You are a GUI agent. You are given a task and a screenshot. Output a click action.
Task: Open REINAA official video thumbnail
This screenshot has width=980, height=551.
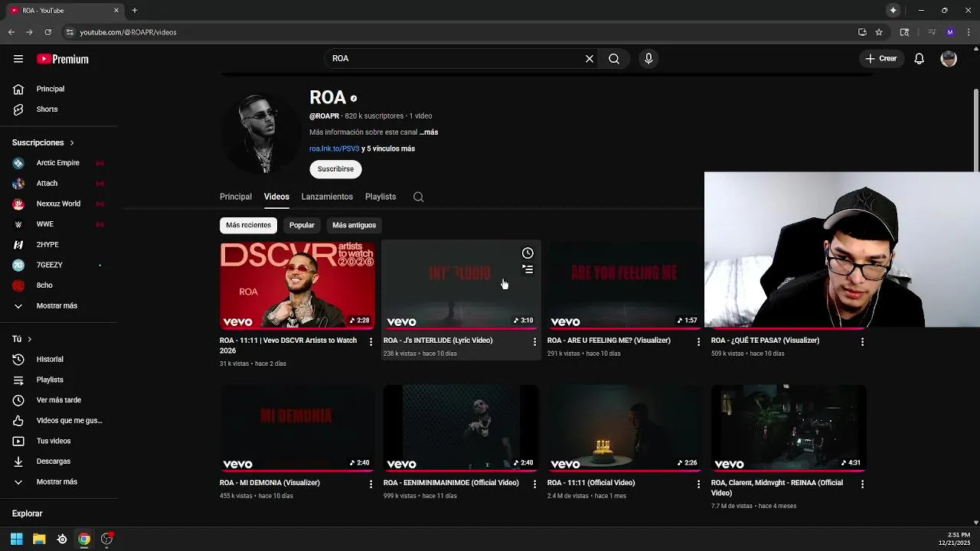pyautogui.click(x=789, y=428)
